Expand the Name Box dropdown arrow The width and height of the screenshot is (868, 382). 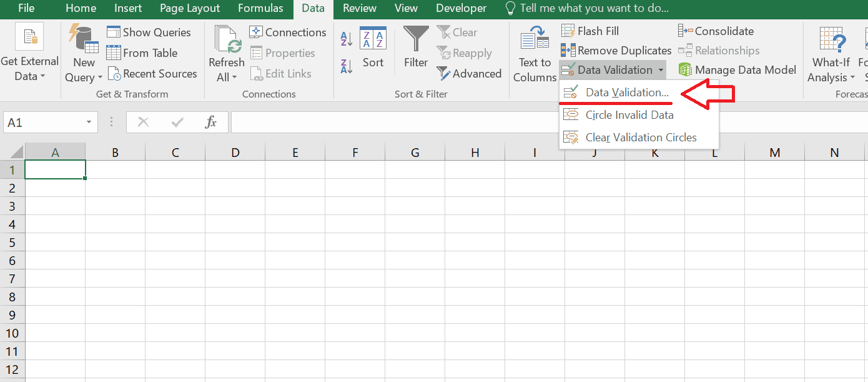click(x=89, y=123)
